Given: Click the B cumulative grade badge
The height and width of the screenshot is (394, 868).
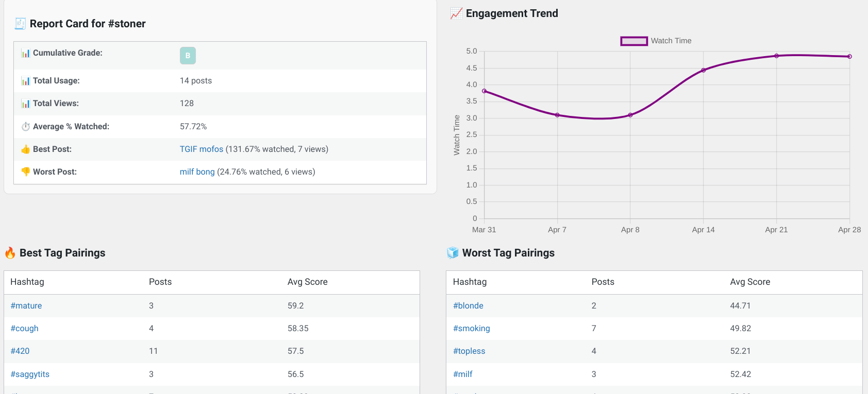Looking at the screenshot, I should [x=188, y=56].
